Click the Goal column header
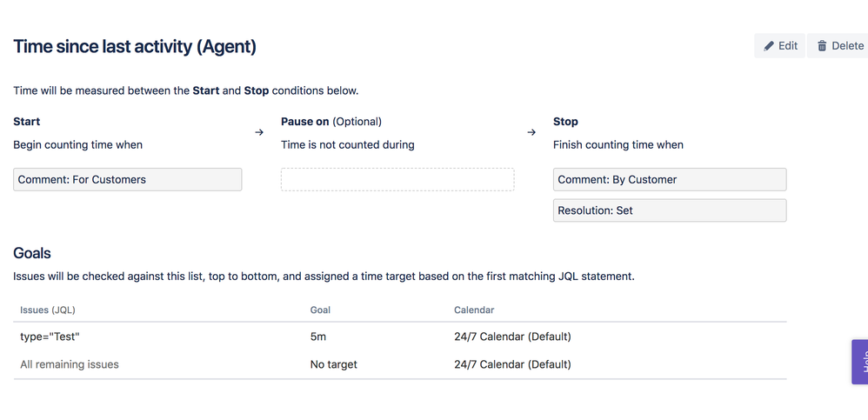This screenshot has height=420, width=868. coord(320,310)
